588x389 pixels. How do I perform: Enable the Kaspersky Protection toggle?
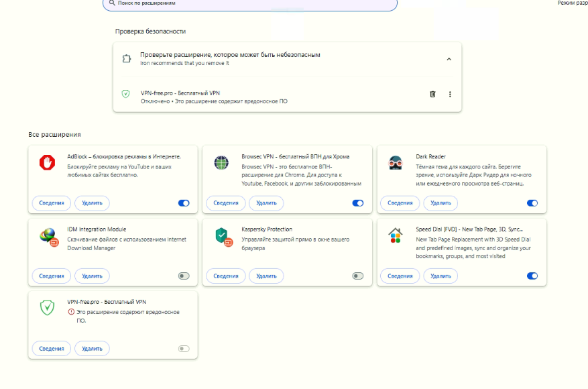click(x=358, y=276)
